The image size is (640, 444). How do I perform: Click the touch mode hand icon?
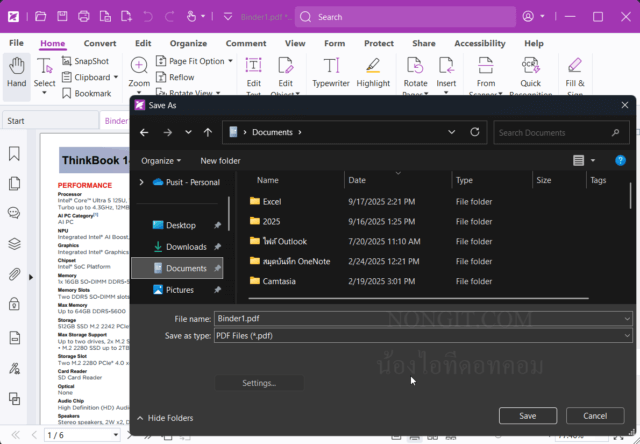pos(191,17)
